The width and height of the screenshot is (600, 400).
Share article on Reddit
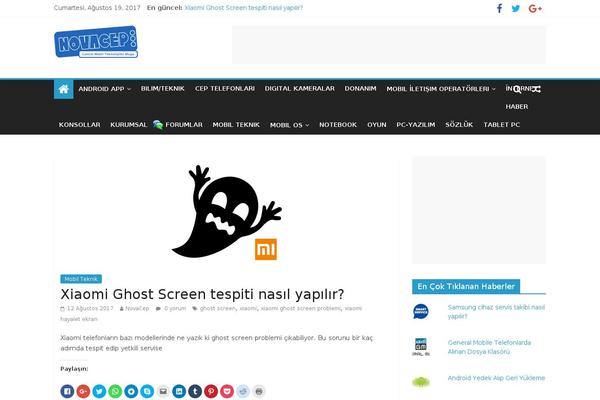pyautogui.click(x=243, y=391)
